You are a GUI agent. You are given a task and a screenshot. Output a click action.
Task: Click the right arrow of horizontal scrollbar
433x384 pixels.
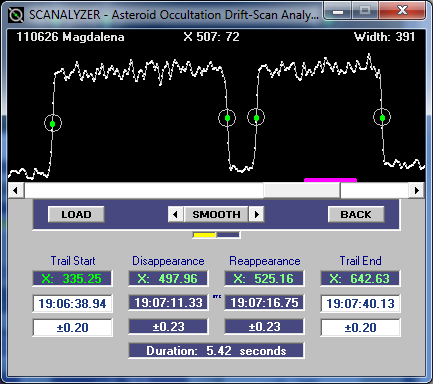click(x=417, y=190)
